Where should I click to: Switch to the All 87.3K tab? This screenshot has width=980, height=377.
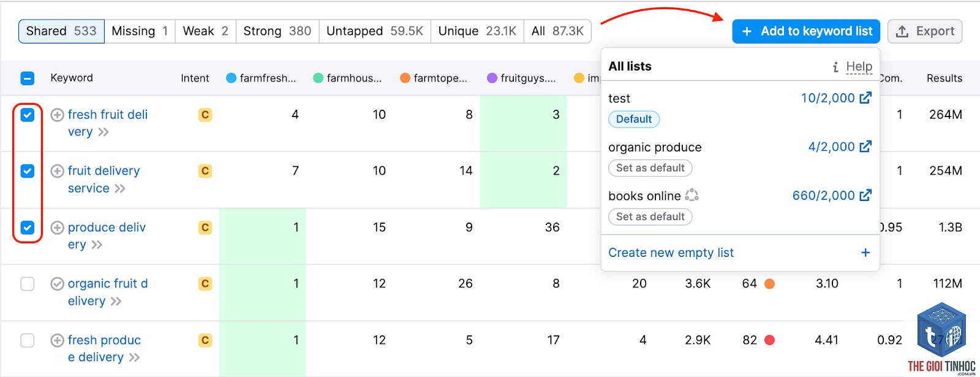pyautogui.click(x=557, y=31)
